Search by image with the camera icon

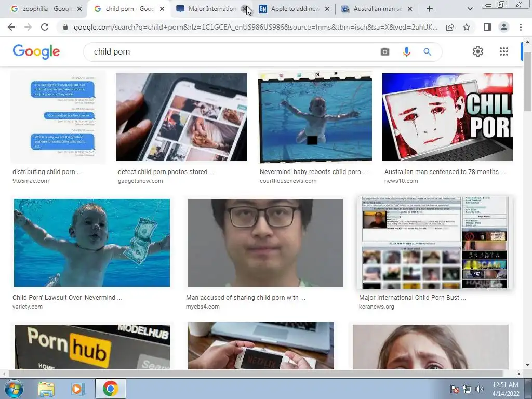tap(385, 52)
